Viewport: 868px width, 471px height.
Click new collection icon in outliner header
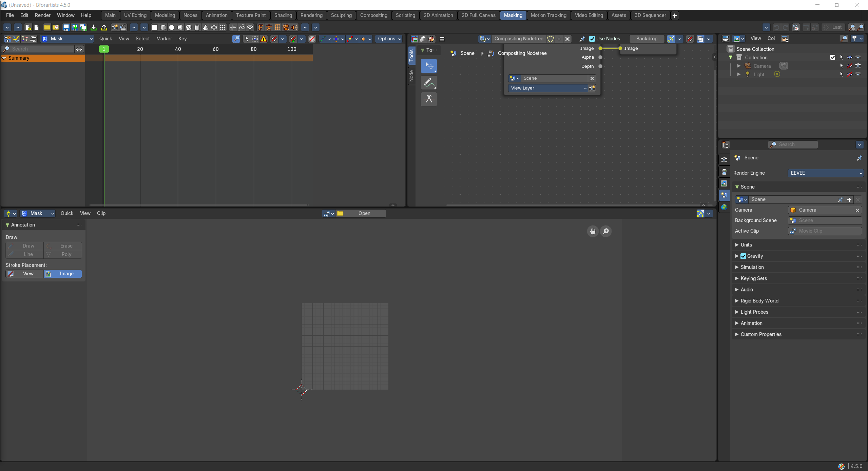(785, 39)
